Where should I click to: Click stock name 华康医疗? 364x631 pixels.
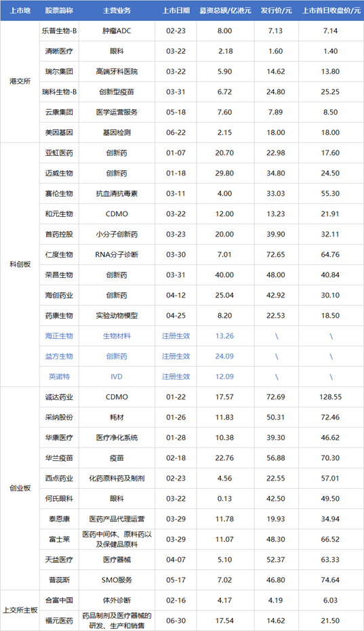(x=59, y=438)
